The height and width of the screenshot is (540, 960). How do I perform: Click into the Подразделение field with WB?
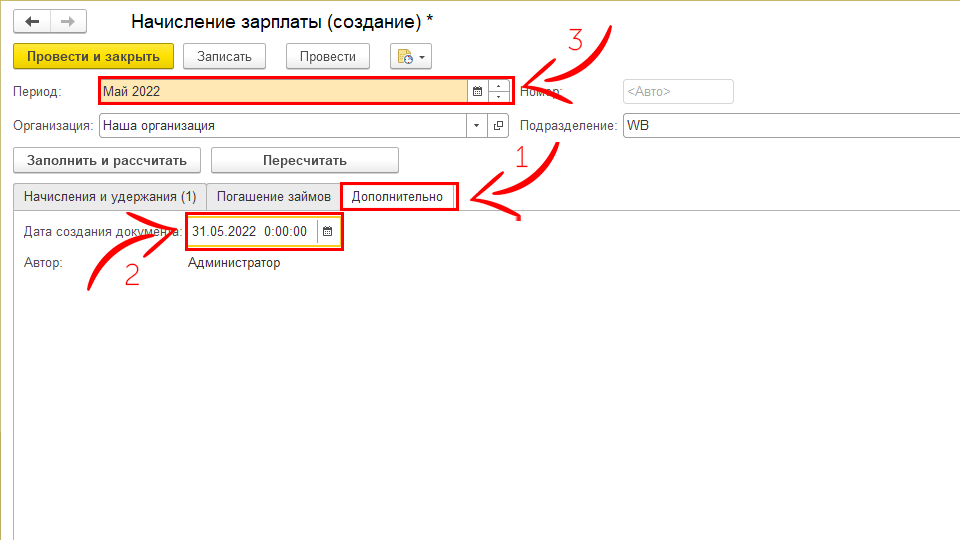(790, 126)
